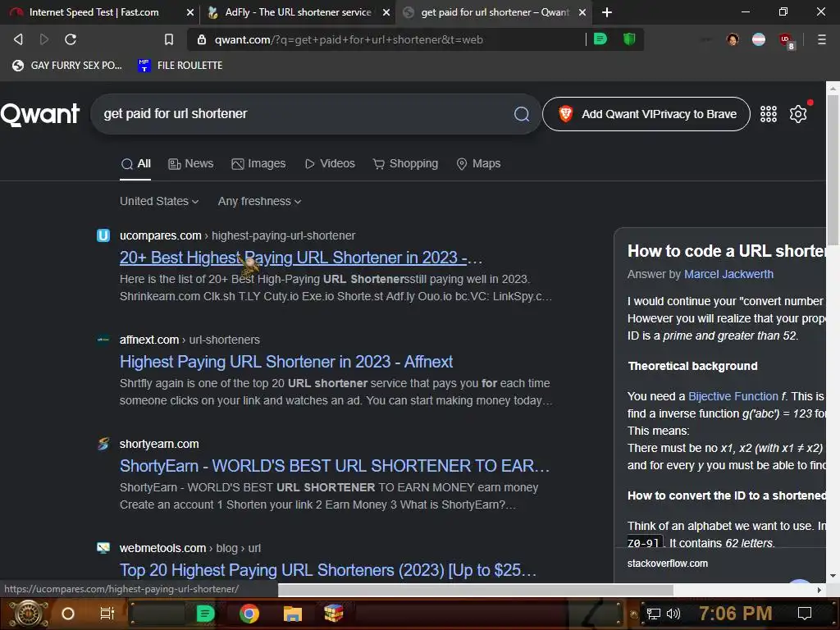Viewport: 840px width, 630px height.
Task: Click the ucompares favicon beside the first result
Action: pos(103,235)
